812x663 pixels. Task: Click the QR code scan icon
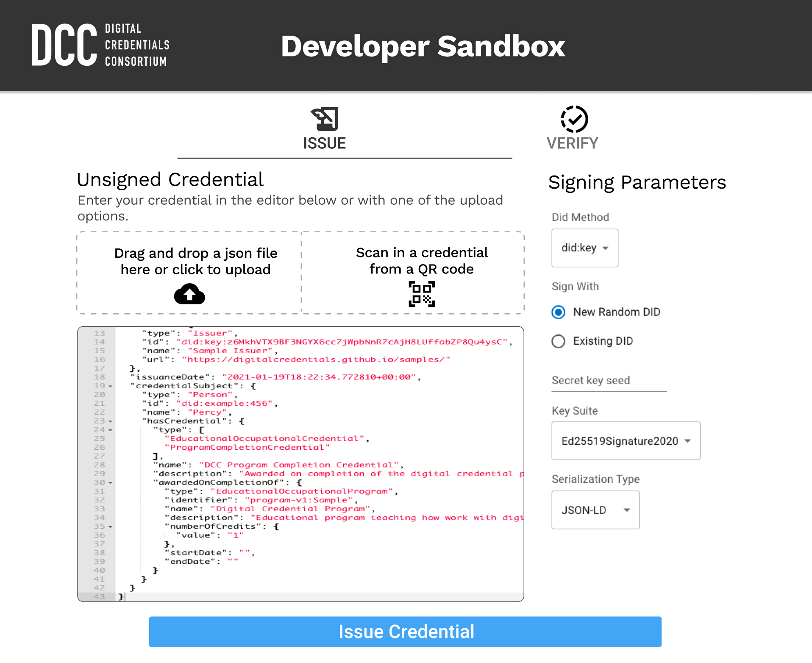(x=422, y=293)
